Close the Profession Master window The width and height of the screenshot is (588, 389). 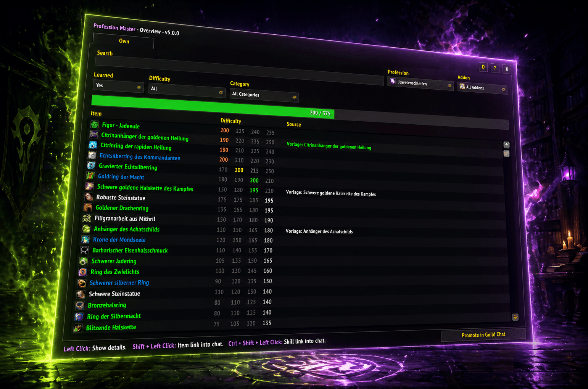point(507,69)
